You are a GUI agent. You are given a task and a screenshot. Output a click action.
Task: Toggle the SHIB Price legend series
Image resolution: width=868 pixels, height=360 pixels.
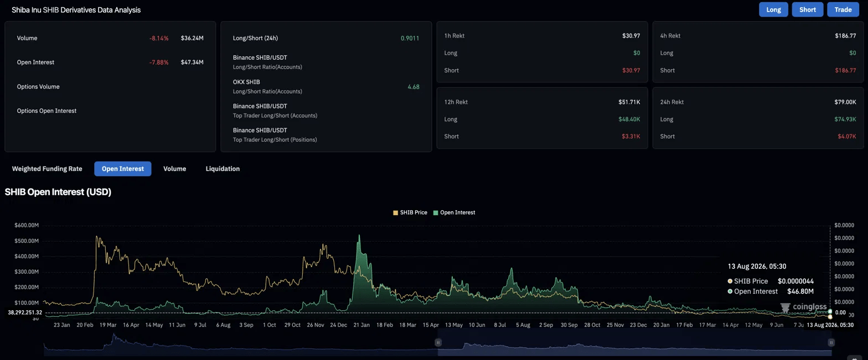tap(410, 212)
